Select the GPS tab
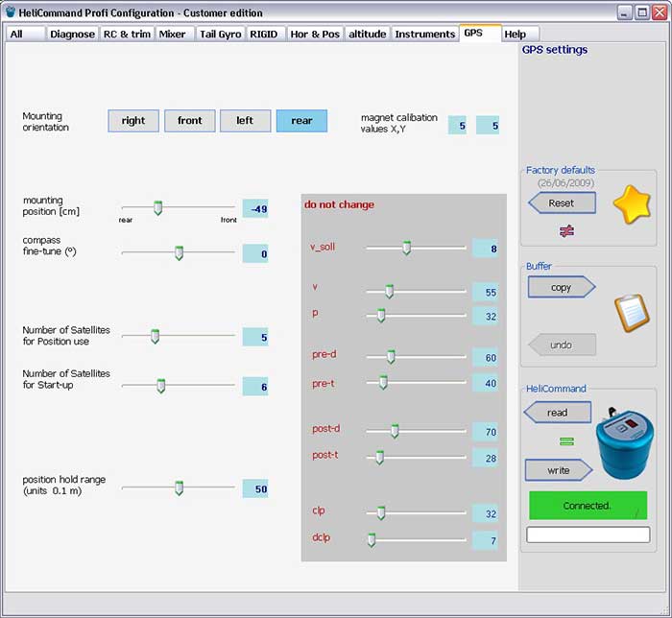 [x=480, y=33]
